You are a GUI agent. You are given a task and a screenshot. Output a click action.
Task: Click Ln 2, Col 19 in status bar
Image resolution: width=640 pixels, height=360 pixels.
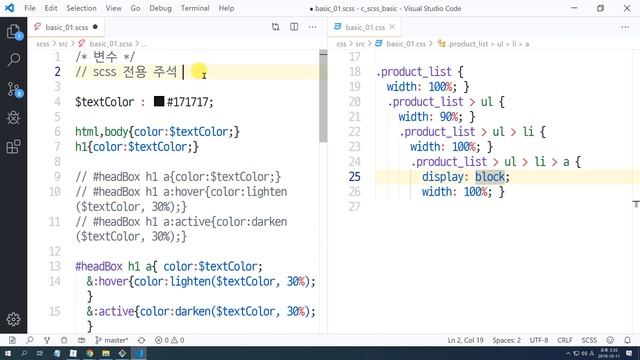[465, 340]
